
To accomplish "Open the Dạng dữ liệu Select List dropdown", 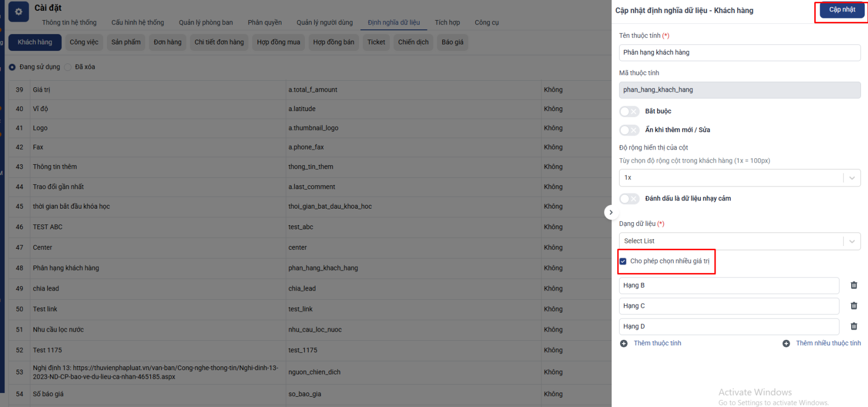I will (739, 241).
